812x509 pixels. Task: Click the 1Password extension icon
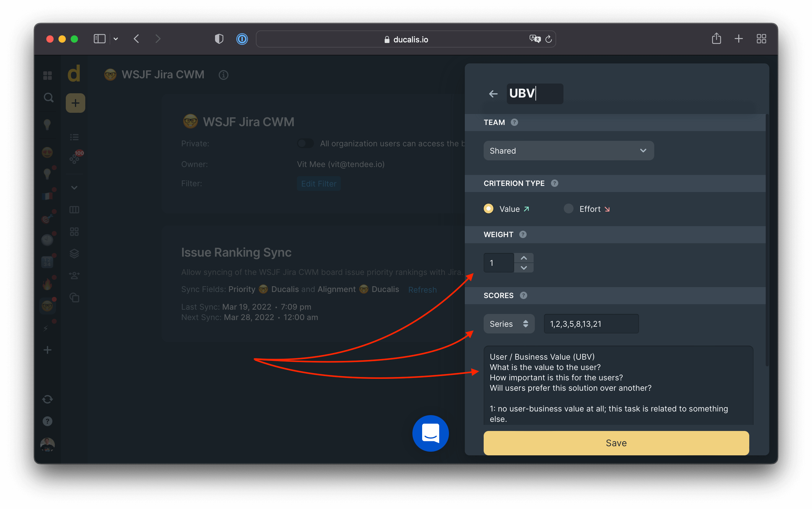[x=242, y=39]
